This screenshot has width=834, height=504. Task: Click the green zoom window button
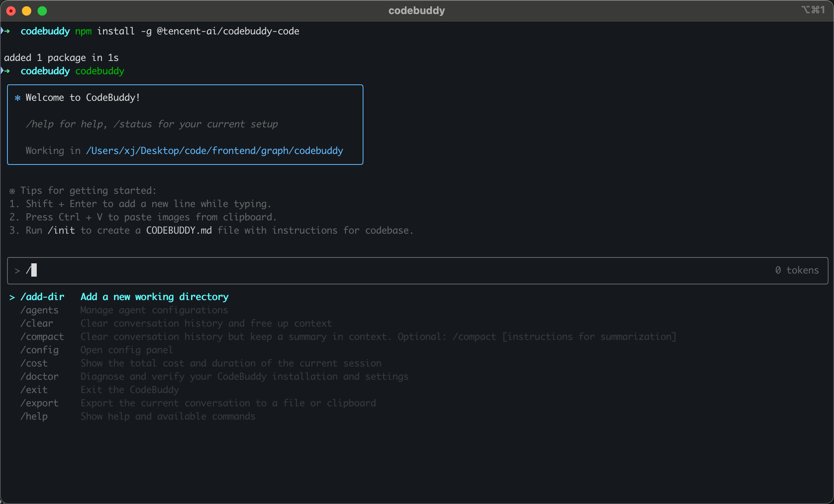click(42, 11)
